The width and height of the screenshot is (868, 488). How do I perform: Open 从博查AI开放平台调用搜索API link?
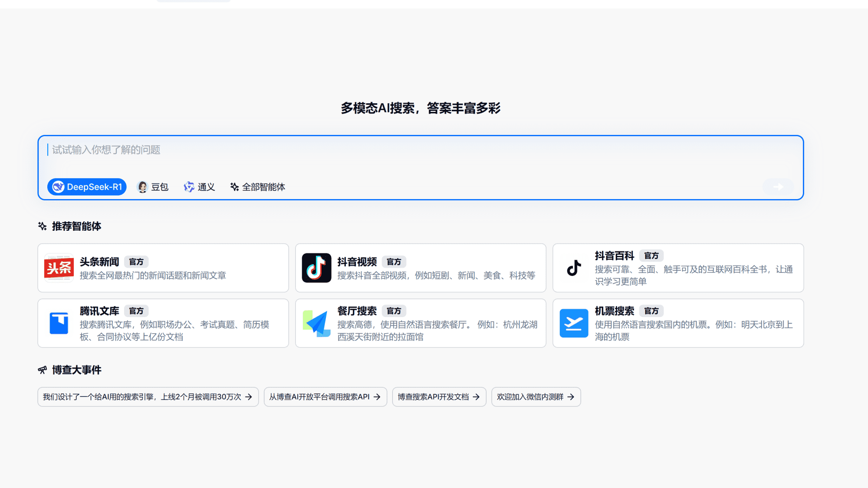pyautogui.click(x=325, y=397)
